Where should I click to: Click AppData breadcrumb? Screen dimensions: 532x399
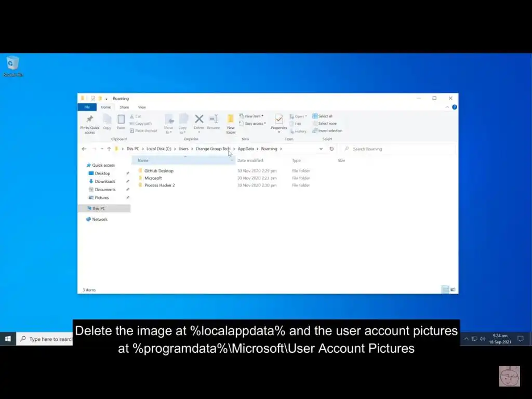click(246, 149)
